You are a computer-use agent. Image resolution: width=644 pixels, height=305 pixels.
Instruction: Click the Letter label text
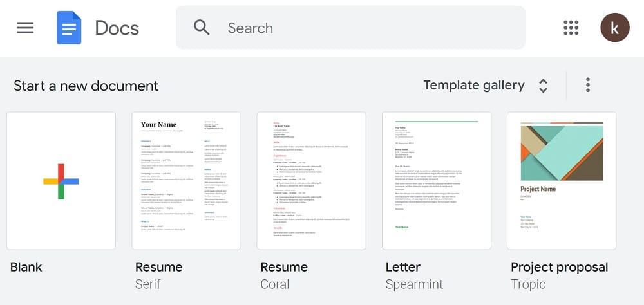403,267
